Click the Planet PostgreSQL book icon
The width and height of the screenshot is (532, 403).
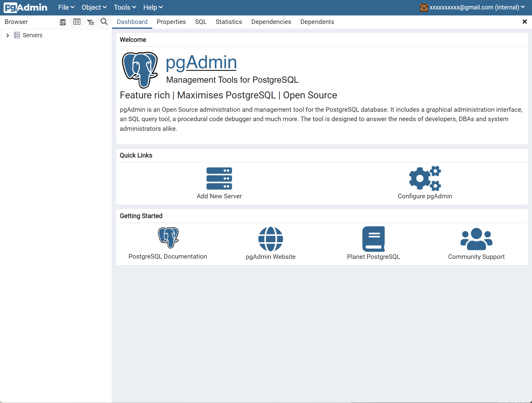[373, 239]
